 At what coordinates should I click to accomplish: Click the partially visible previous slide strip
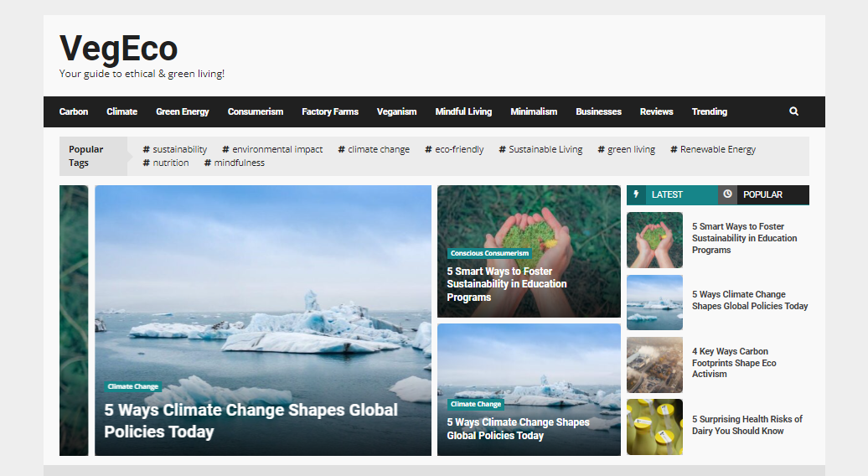[x=74, y=320]
